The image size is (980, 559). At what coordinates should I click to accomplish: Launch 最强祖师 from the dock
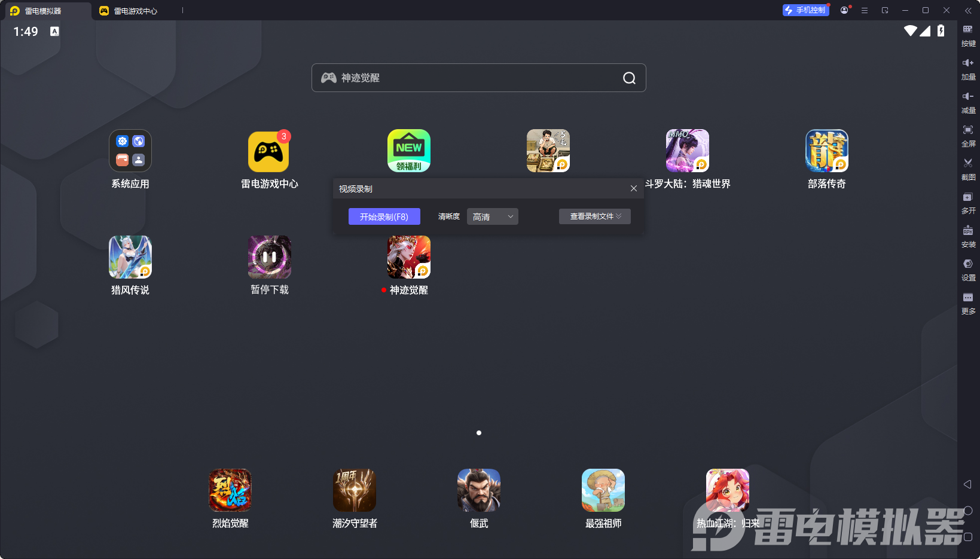pyautogui.click(x=603, y=490)
